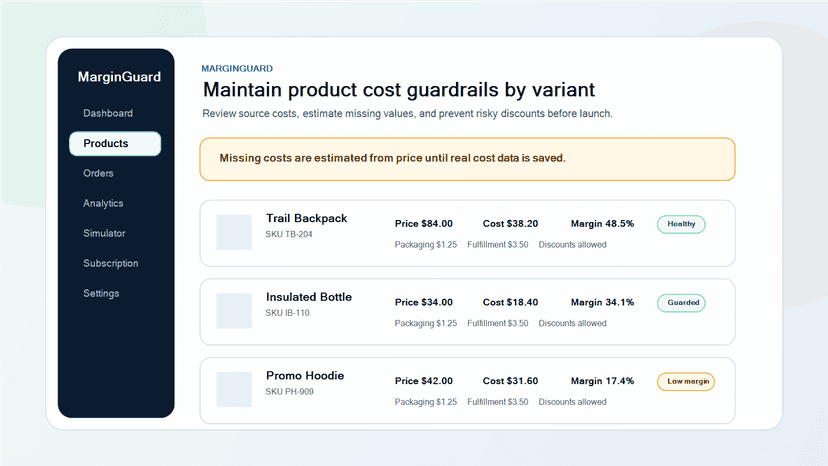Click Discounts allowed in Promo Hoodie row
The width and height of the screenshot is (828, 466).
pyautogui.click(x=572, y=402)
